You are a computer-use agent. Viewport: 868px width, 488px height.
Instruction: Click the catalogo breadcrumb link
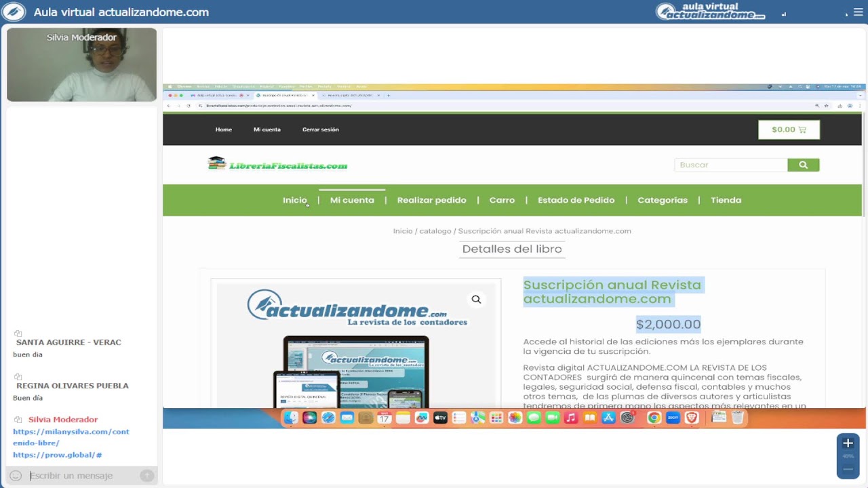pyautogui.click(x=435, y=231)
